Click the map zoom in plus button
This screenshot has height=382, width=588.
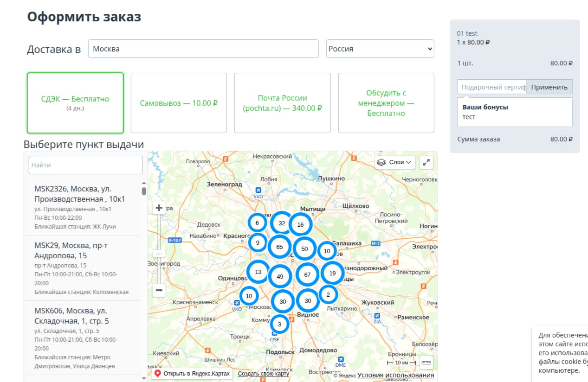[x=159, y=208]
